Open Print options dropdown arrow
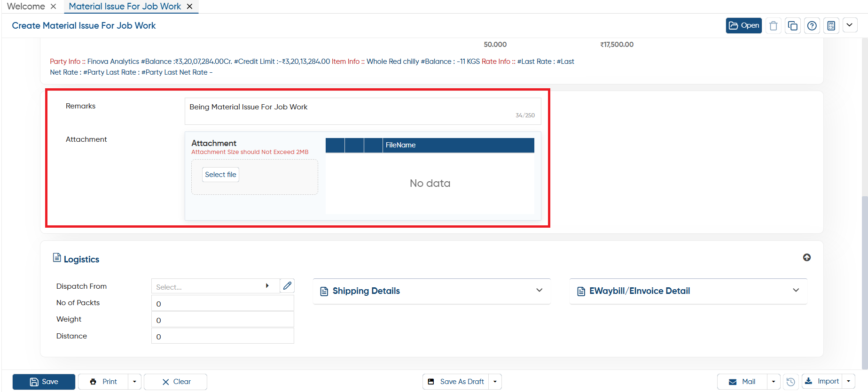The height and width of the screenshot is (392, 868). (x=134, y=382)
